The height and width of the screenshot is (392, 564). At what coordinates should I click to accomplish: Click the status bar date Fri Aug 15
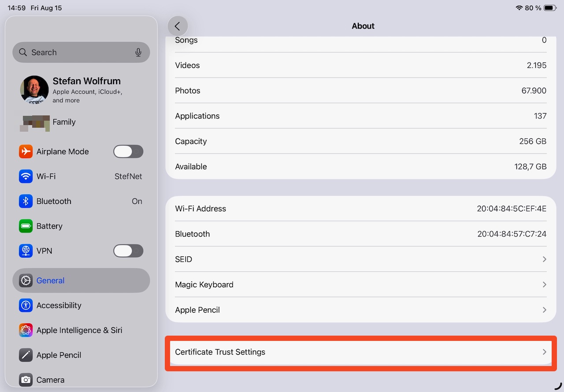[x=46, y=8]
